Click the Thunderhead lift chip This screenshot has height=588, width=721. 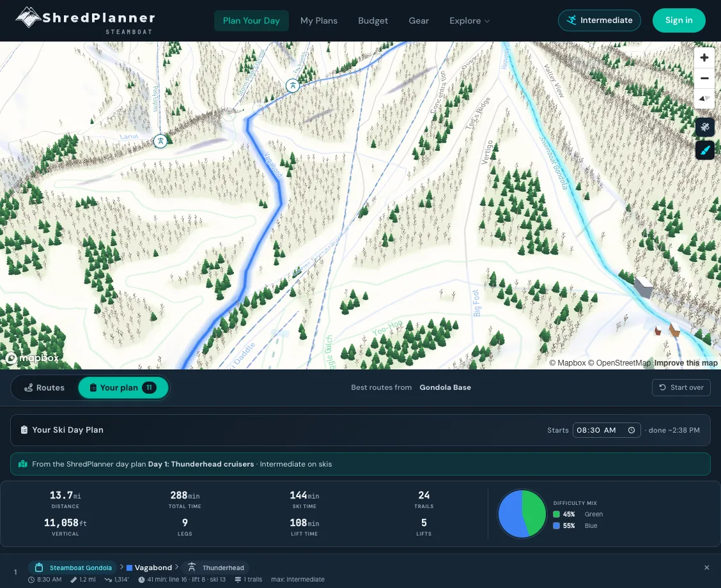pos(215,568)
